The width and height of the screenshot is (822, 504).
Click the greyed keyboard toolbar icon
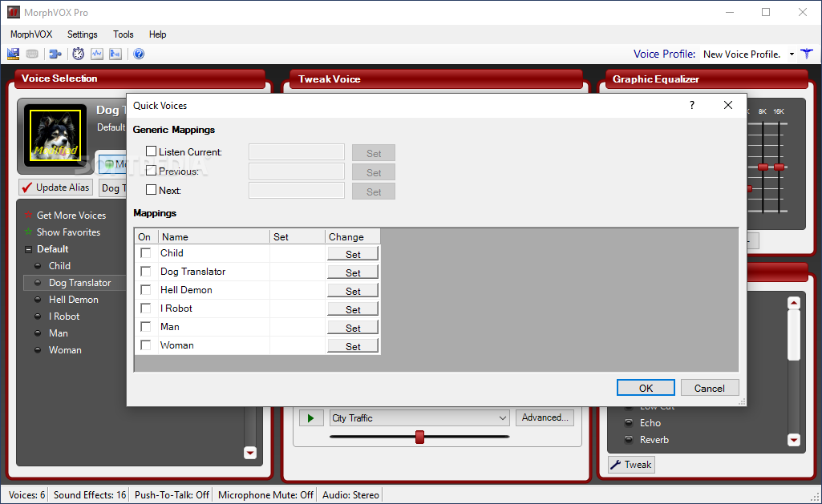click(x=32, y=54)
